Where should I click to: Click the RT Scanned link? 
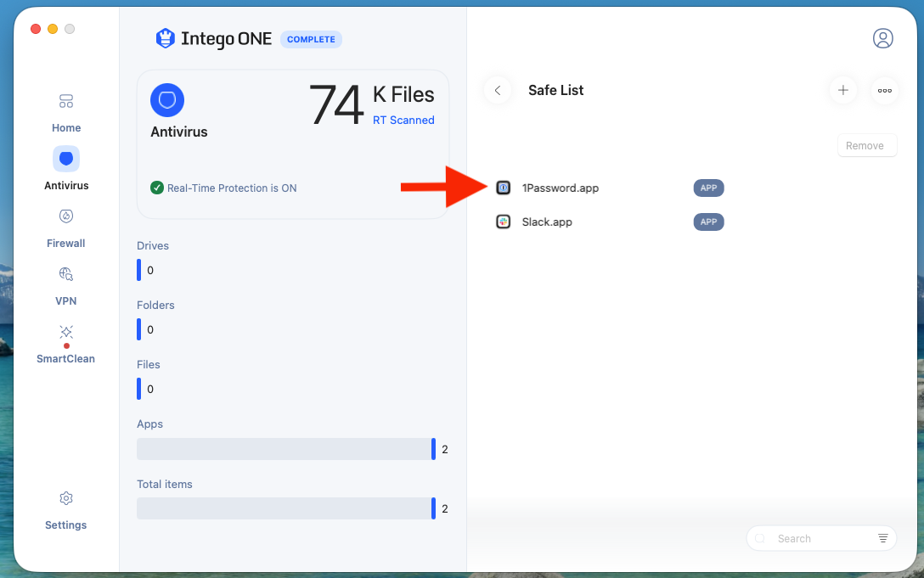pyautogui.click(x=403, y=121)
